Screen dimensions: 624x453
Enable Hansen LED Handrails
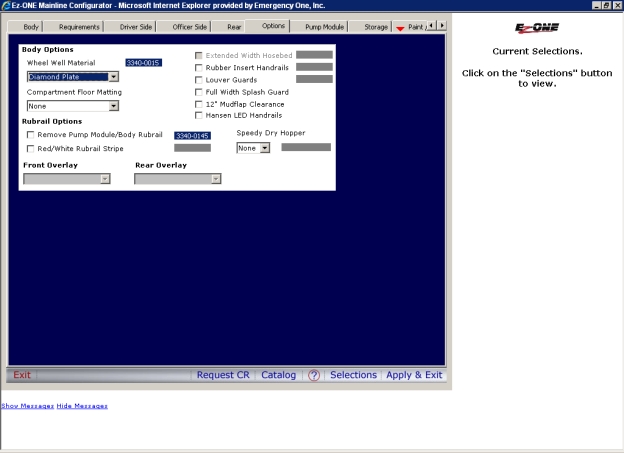[x=199, y=115]
